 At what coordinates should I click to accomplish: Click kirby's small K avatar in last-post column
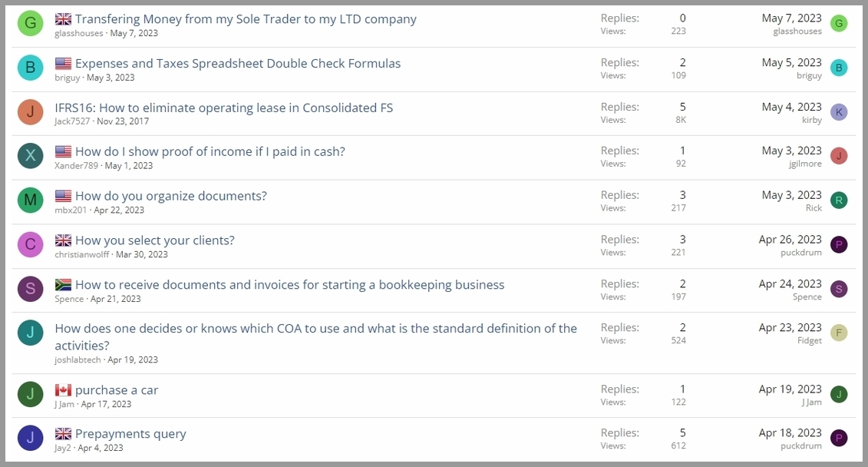[x=839, y=112]
